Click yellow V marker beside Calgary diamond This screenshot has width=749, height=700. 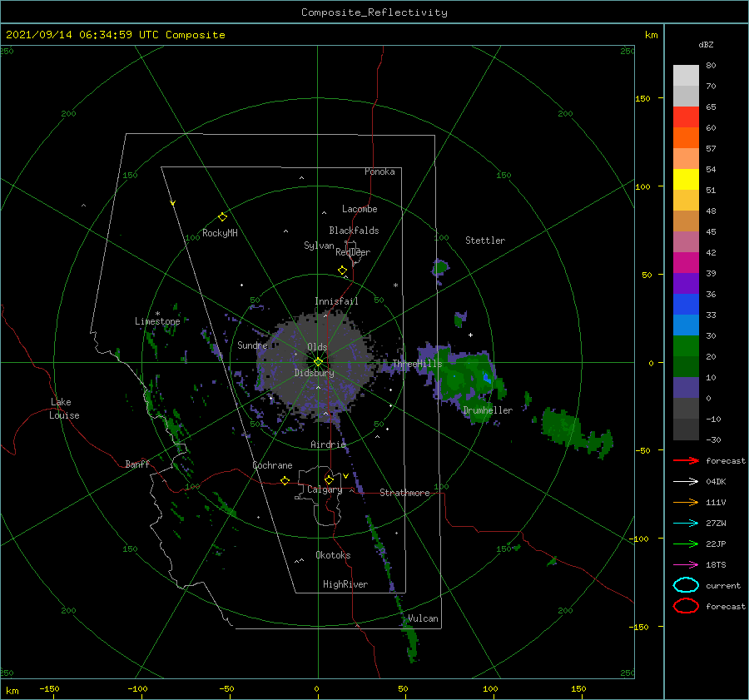[345, 476]
